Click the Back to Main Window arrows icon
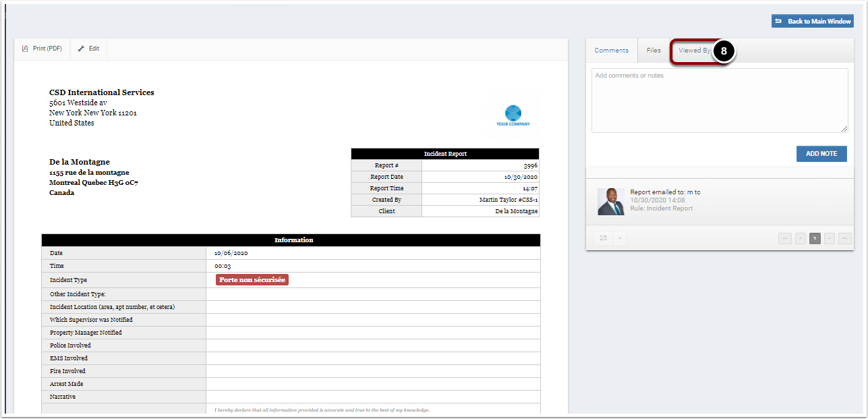This screenshot has height=419, width=868. tap(779, 22)
